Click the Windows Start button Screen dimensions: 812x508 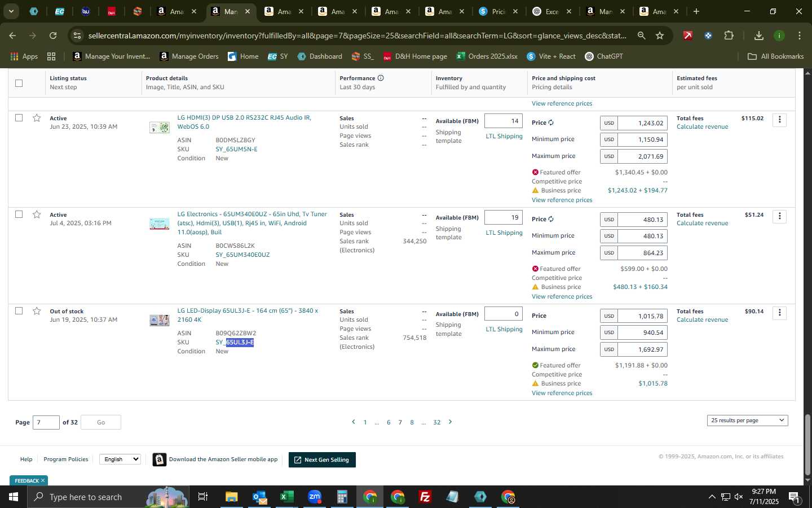coord(13,497)
